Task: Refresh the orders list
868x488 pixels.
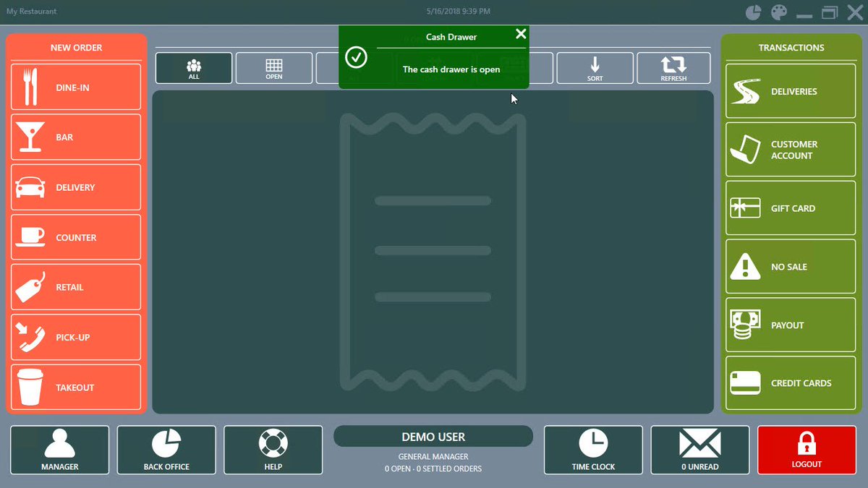Action: click(673, 69)
